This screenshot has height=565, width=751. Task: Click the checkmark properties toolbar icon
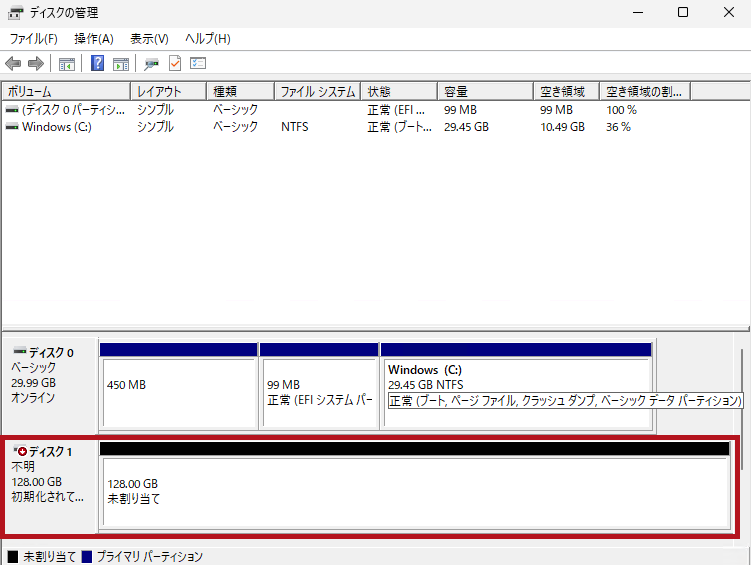tap(175, 64)
